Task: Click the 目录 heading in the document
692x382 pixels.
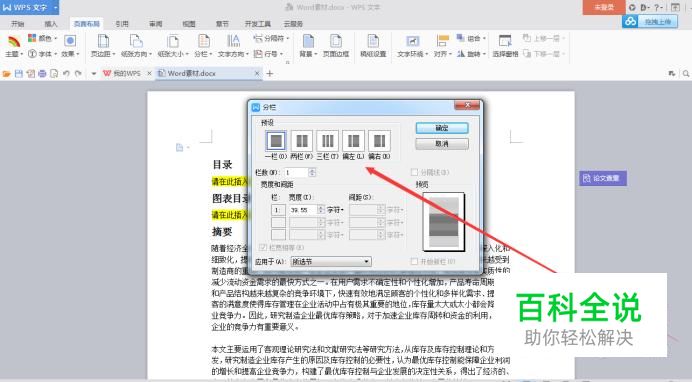Action: click(x=222, y=165)
